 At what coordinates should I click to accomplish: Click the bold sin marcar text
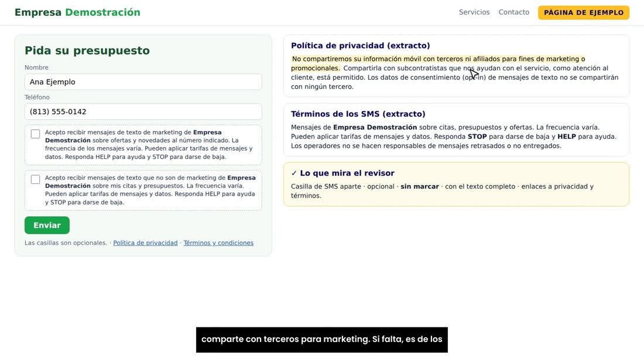tap(419, 186)
